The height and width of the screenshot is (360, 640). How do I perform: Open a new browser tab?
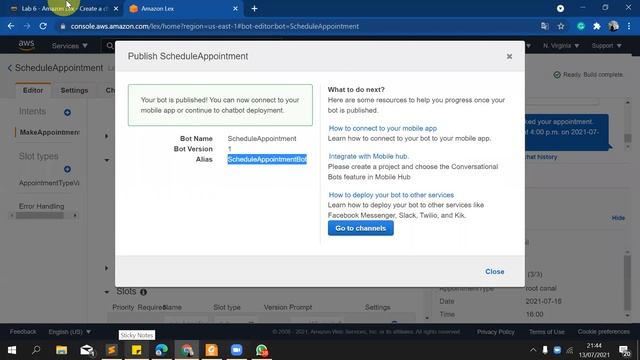(254, 9)
